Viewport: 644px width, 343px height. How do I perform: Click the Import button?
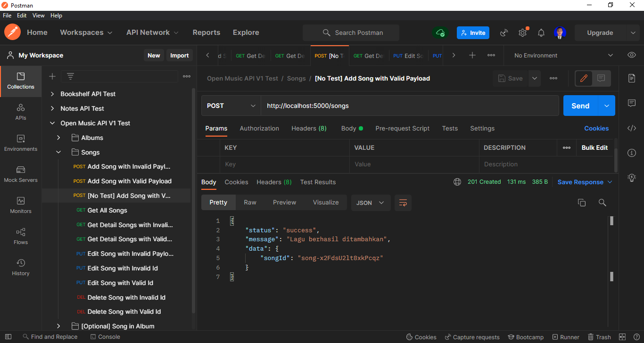(x=179, y=55)
